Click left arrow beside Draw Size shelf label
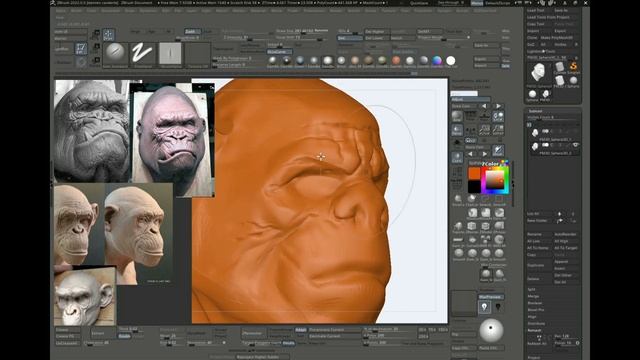 484,106
